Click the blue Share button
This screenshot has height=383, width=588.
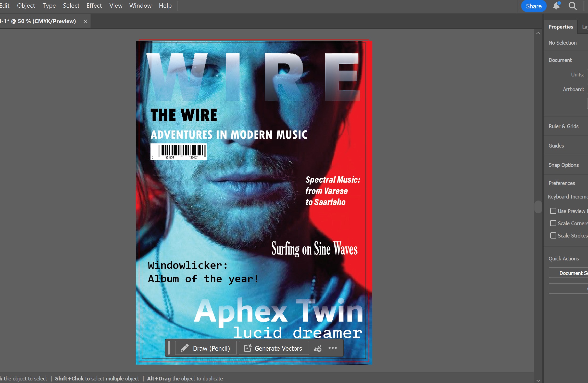[534, 6]
